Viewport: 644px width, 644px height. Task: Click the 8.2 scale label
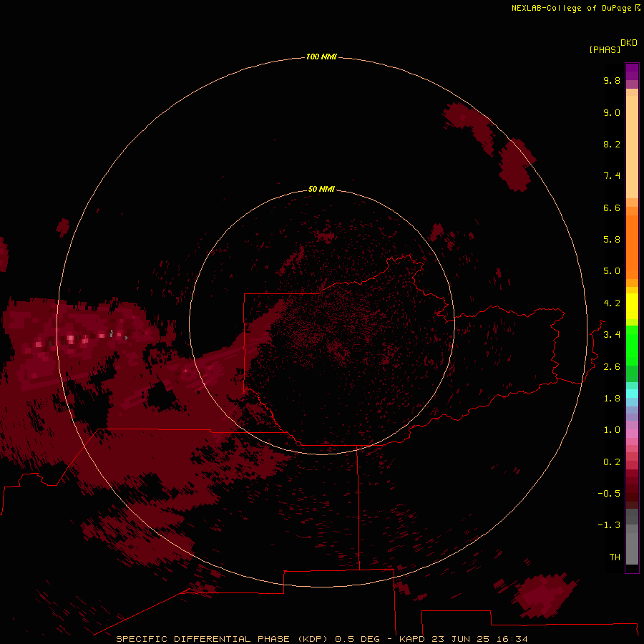pos(612,144)
